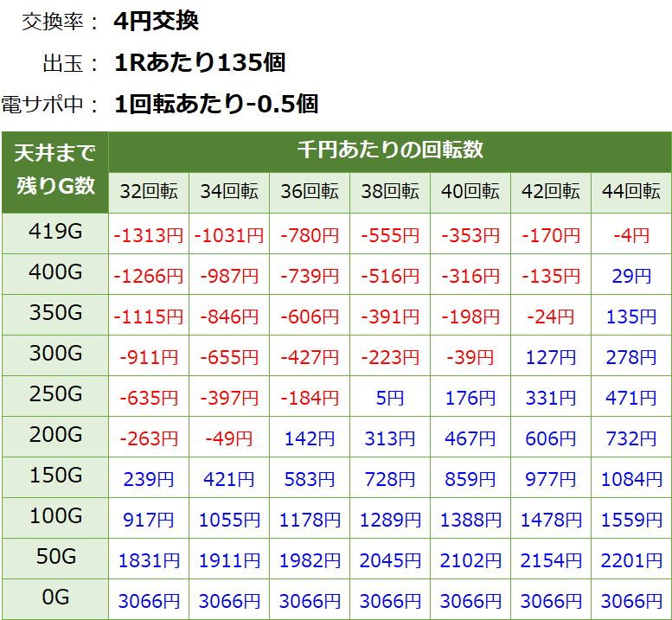The height and width of the screenshot is (620, 672).
Task: Click the 1Rあたり135個 payout text
Action: (200, 62)
